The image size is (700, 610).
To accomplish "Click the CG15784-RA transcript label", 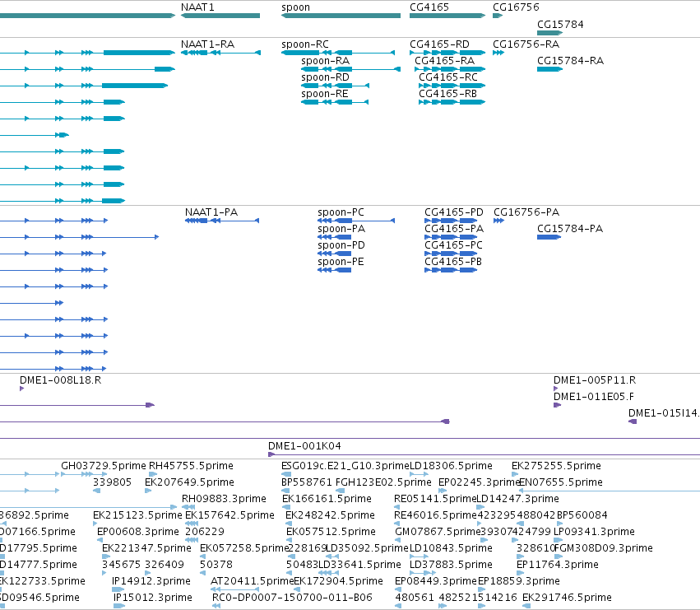I will click(x=570, y=61).
